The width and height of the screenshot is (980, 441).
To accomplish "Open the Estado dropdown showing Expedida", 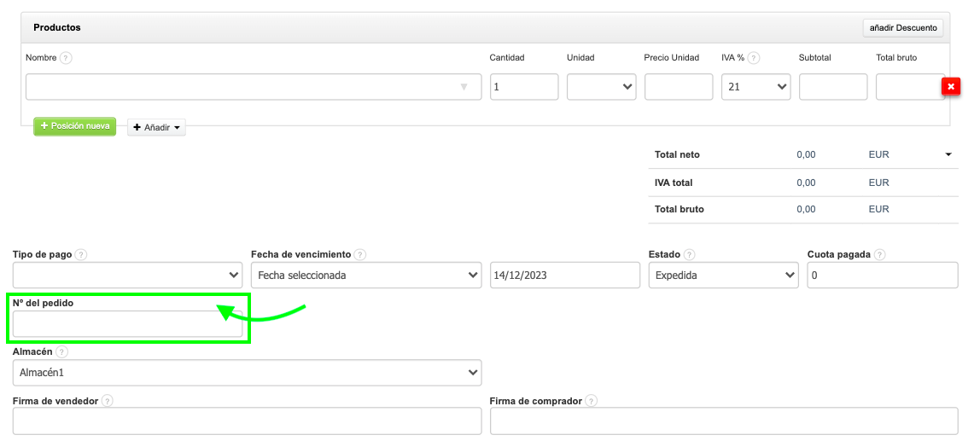I will [x=723, y=276].
